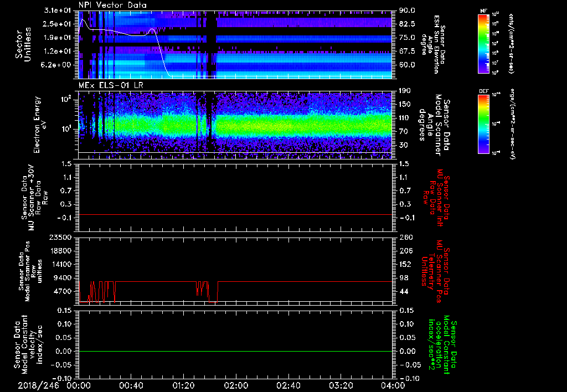Click the 01:20 time tick label
The width and height of the screenshot is (567, 392).
183,385
